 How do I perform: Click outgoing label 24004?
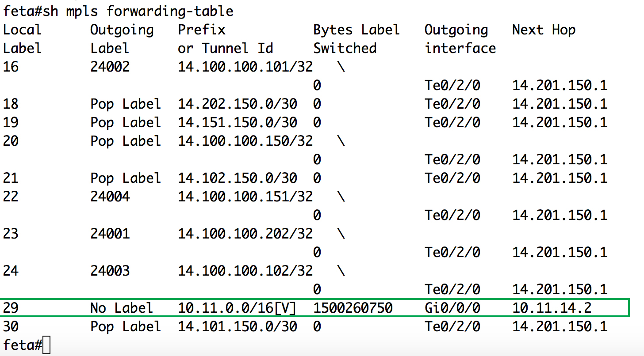(110, 197)
